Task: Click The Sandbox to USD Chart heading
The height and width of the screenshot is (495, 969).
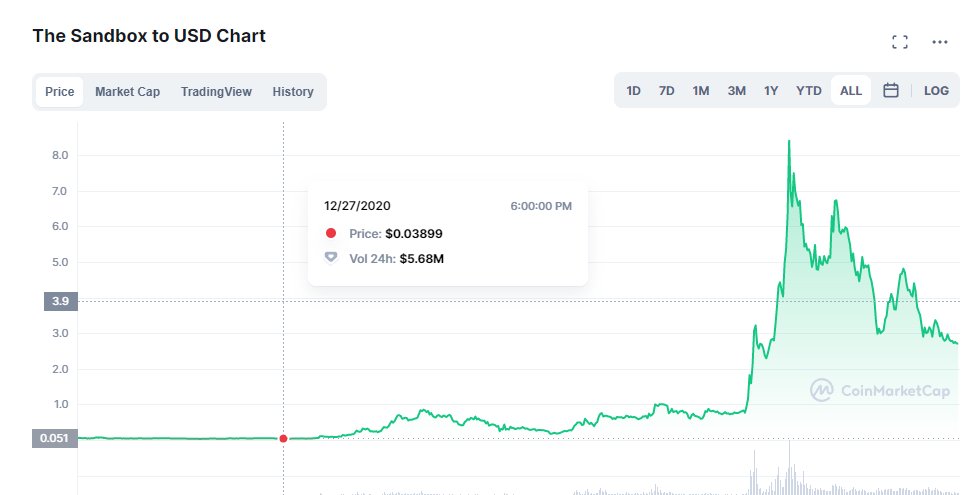Action: tap(149, 36)
